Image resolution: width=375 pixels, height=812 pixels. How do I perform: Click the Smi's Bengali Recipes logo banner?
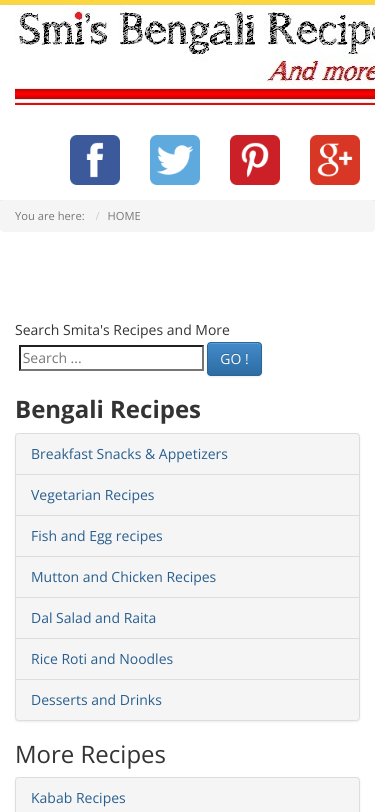[x=195, y=54]
